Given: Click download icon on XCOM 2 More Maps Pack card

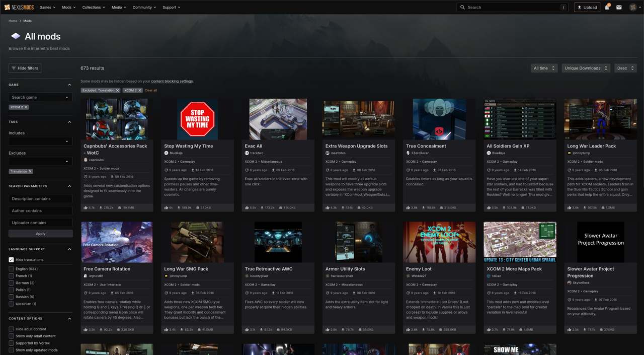Looking at the screenshot, I should coord(504,330).
